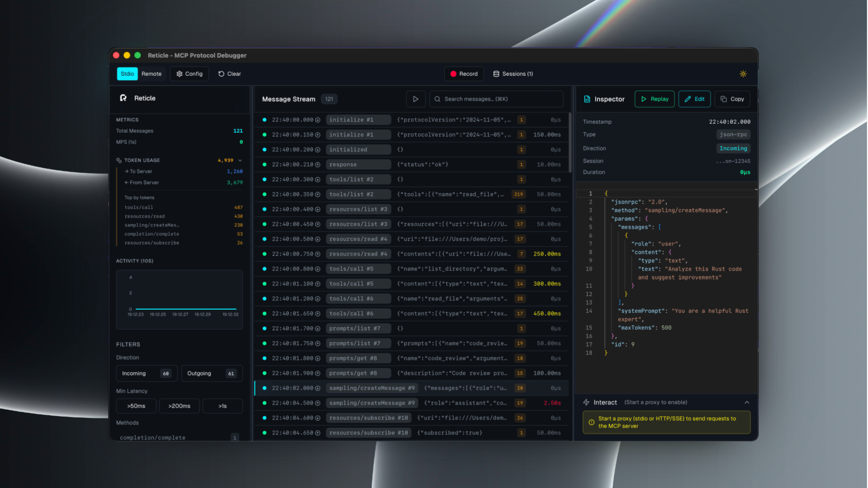This screenshot has width=868, height=488.
Task: Start recording with the Record button
Action: tap(464, 74)
